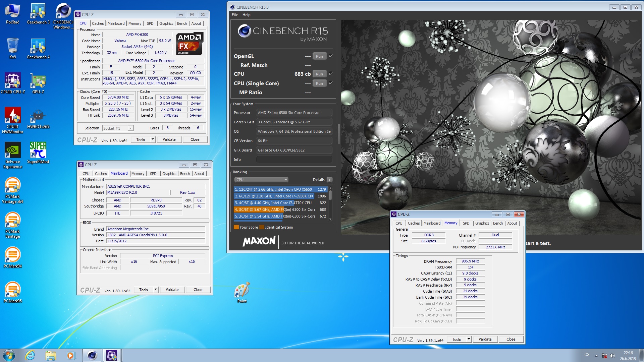Open Socket #1 selection dropdown

pos(118,128)
